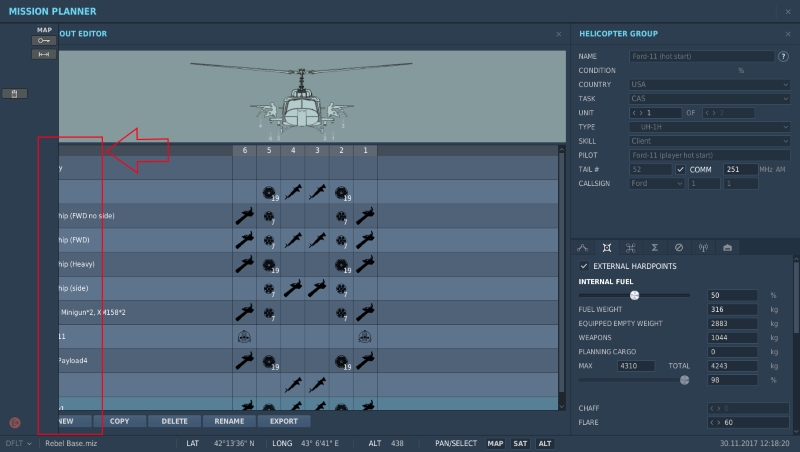Click pylon 5 19-rocket pod in 'hip (Heavy)' row
This screenshot has width=800, height=452.
coord(270,265)
